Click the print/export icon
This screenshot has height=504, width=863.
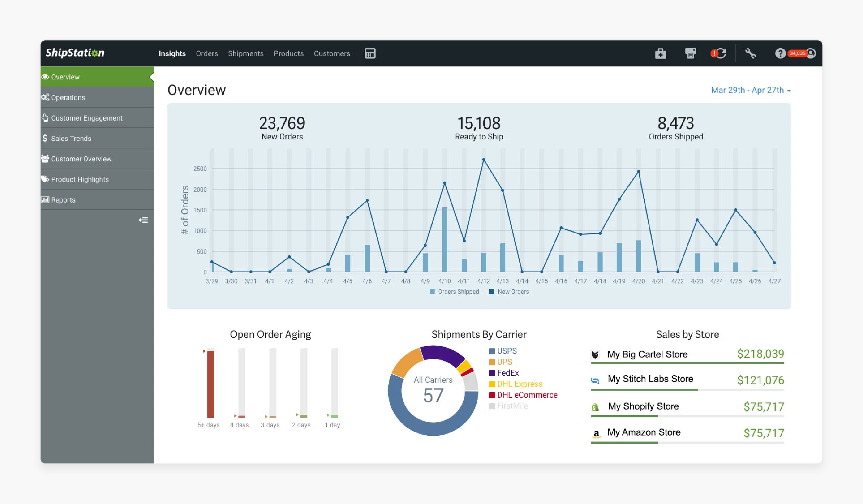coord(690,53)
